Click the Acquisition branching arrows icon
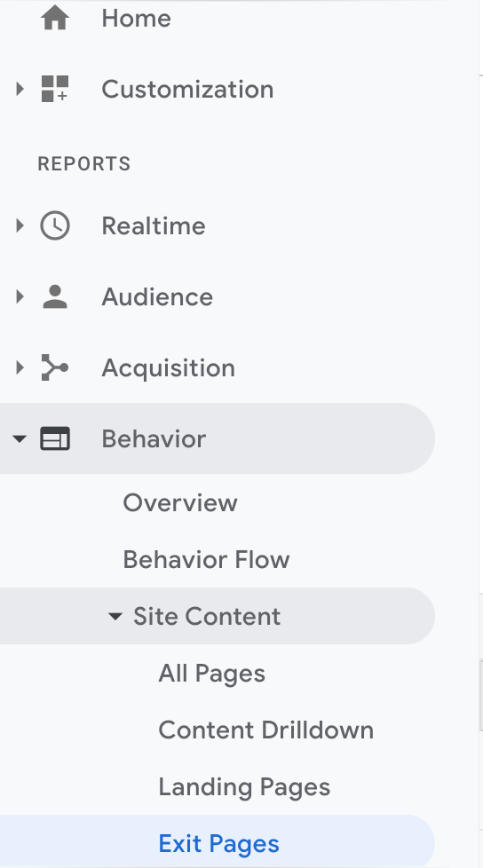 (55, 367)
